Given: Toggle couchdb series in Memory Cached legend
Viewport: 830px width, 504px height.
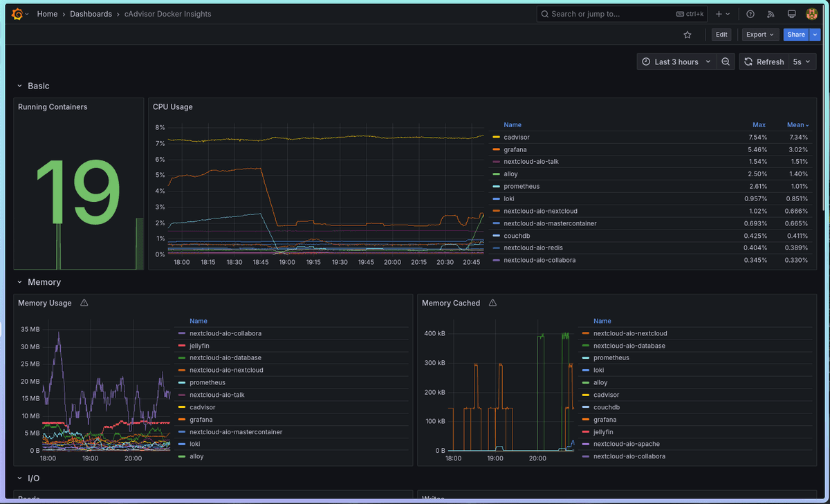Looking at the screenshot, I should point(607,407).
